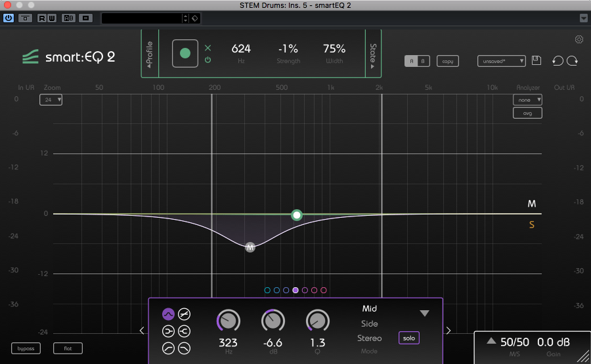Choose the high shelf filter type icon
The image size is (591, 364).
click(184, 331)
